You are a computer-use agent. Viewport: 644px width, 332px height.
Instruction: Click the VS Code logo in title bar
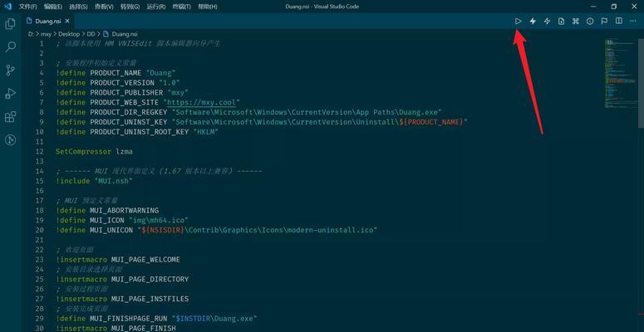[x=7, y=7]
